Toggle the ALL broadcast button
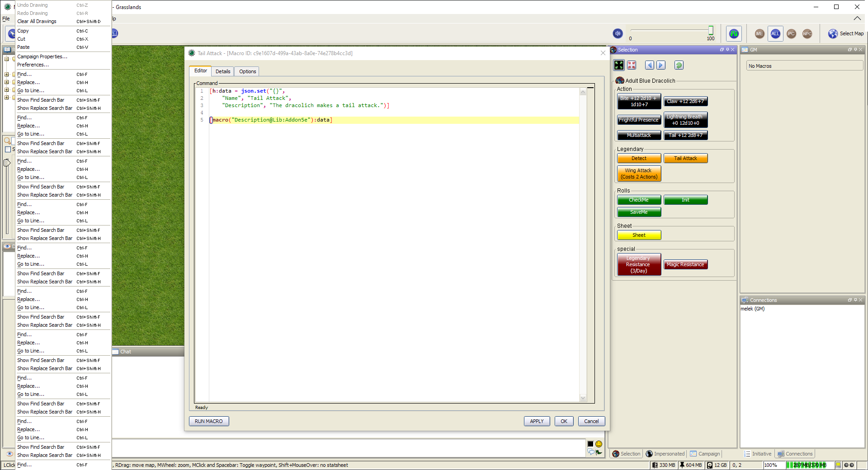The height and width of the screenshot is (470, 868). pyautogui.click(x=775, y=33)
